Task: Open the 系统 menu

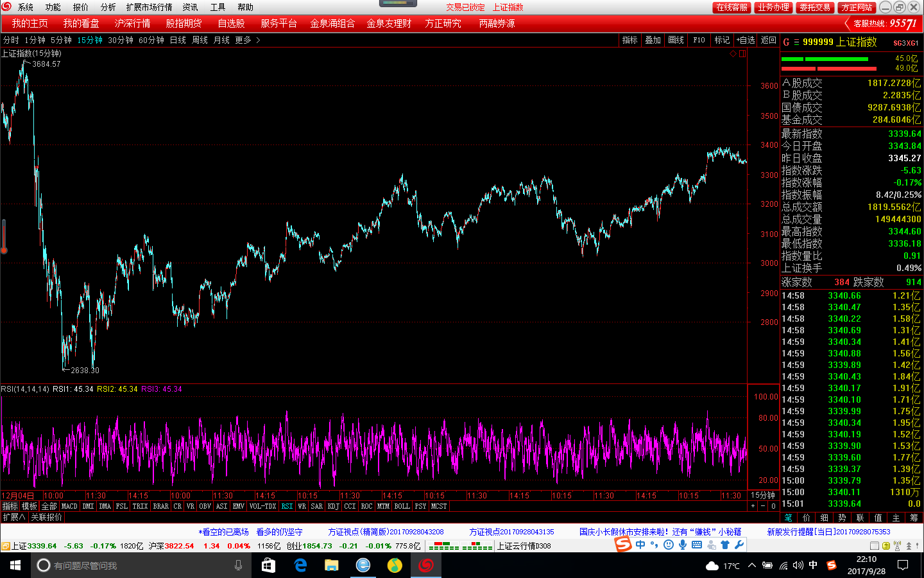Action: pos(26,7)
